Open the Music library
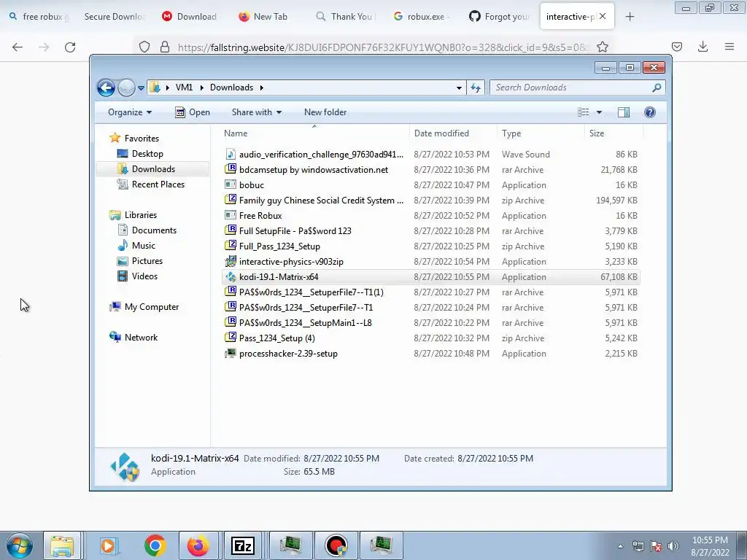747x560 pixels. 144,246
